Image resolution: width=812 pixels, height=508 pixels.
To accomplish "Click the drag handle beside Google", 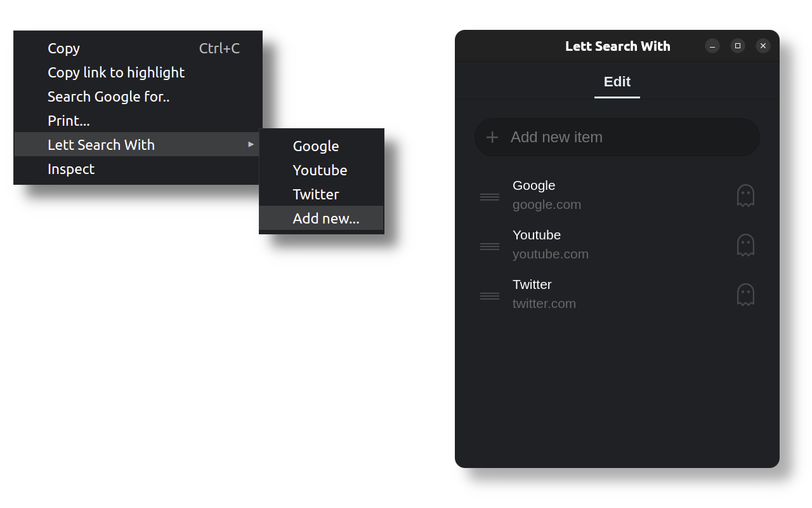I will click(490, 197).
